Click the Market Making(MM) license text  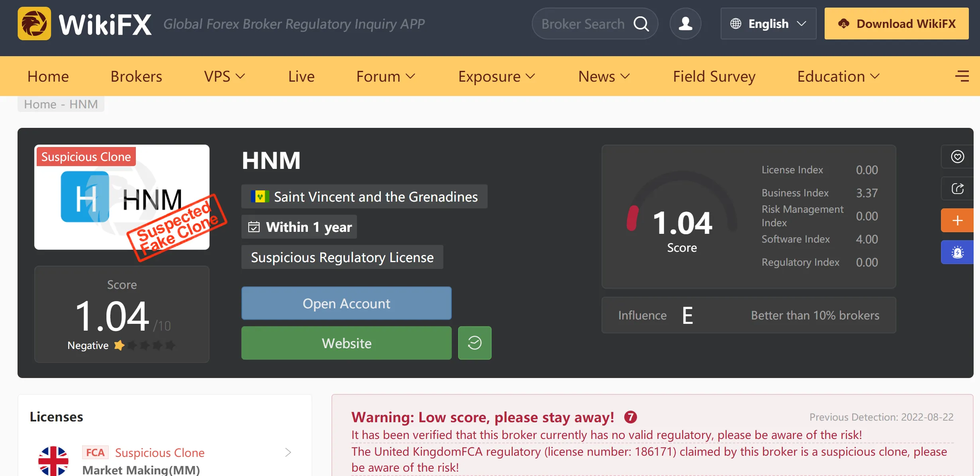[141, 470]
